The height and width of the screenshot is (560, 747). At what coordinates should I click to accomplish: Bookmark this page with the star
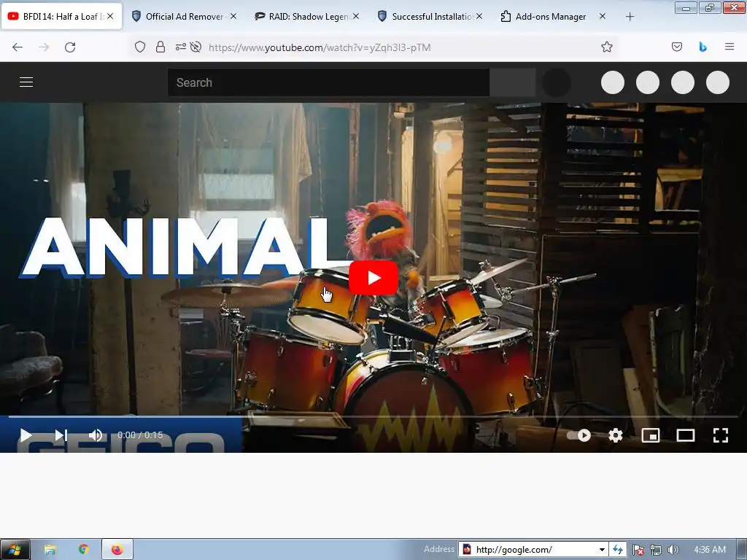(606, 47)
